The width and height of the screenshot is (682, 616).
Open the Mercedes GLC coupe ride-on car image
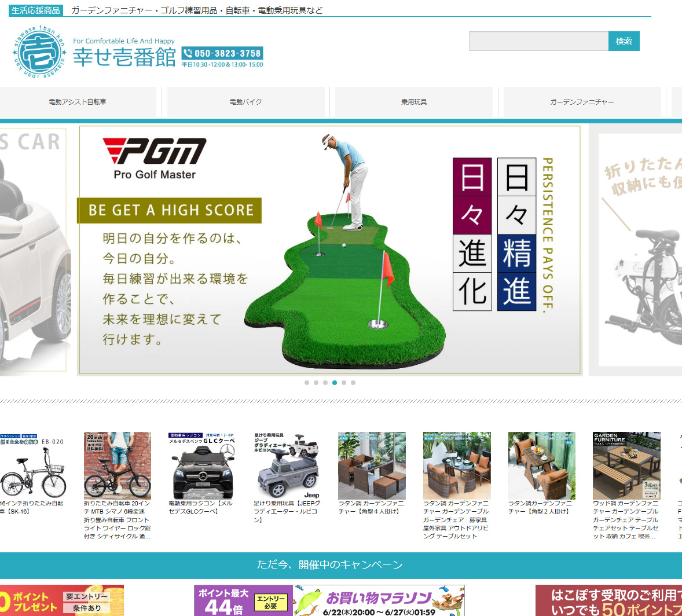[202, 465]
